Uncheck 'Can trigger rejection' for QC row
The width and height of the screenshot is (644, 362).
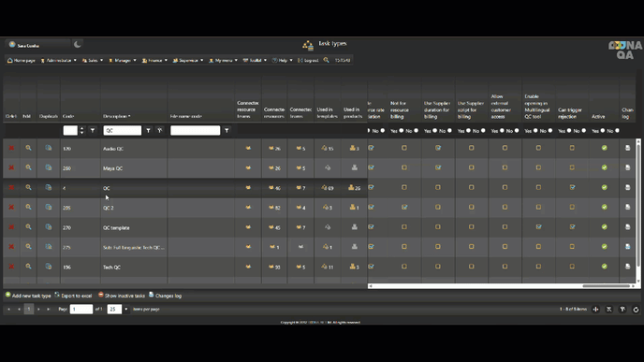(572, 187)
